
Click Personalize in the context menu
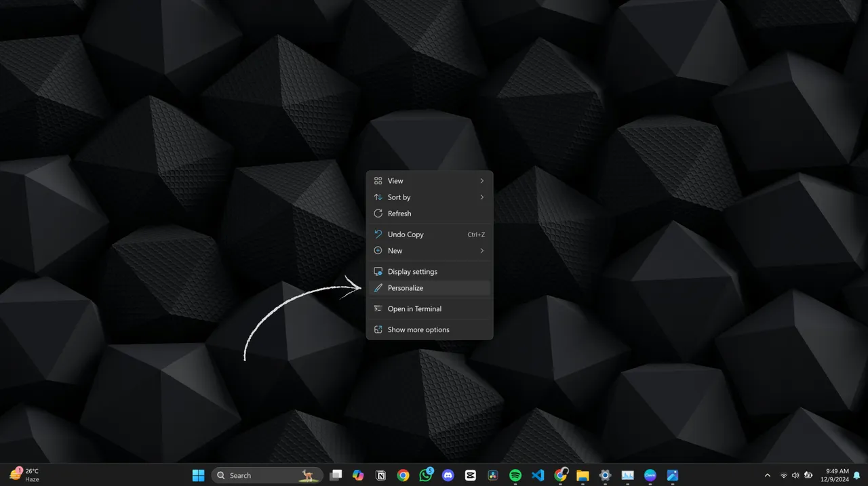[429, 288]
